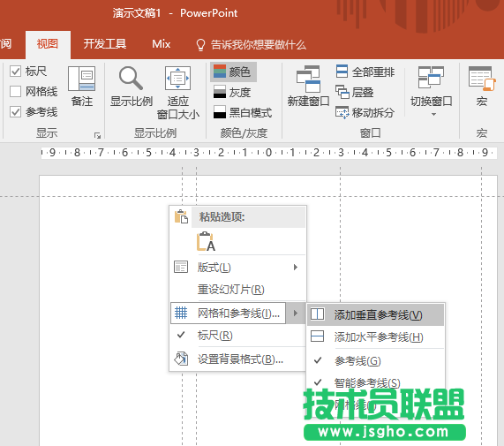Toggle 参考线(G) in the submenu
This screenshot has width=504, height=446.
coord(375,361)
